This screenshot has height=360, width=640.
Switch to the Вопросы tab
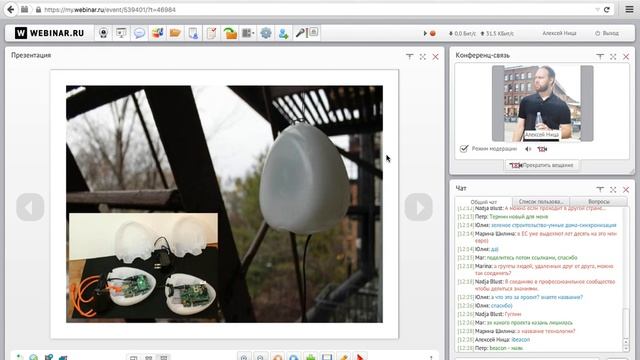pyautogui.click(x=599, y=202)
